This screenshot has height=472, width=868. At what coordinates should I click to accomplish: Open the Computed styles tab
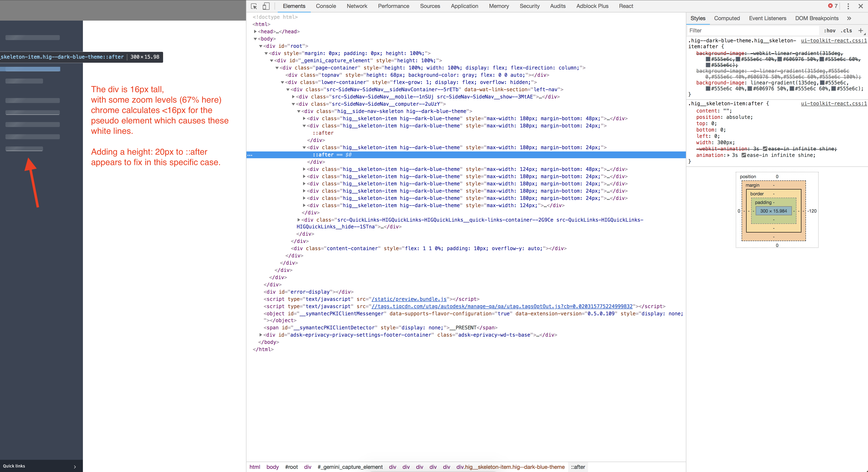point(726,18)
